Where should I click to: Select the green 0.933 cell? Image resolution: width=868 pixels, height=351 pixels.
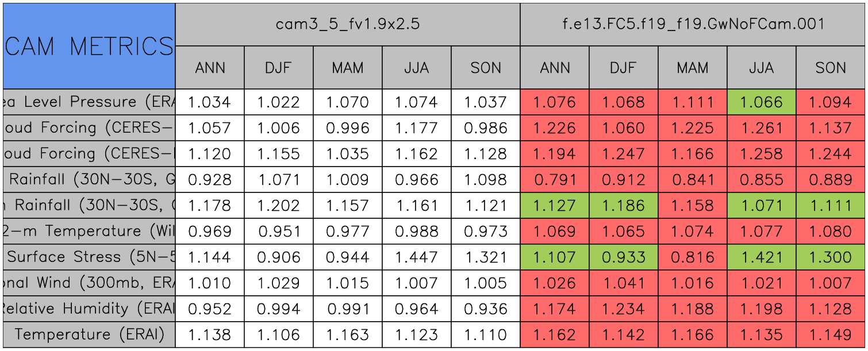(x=623, y=257)
